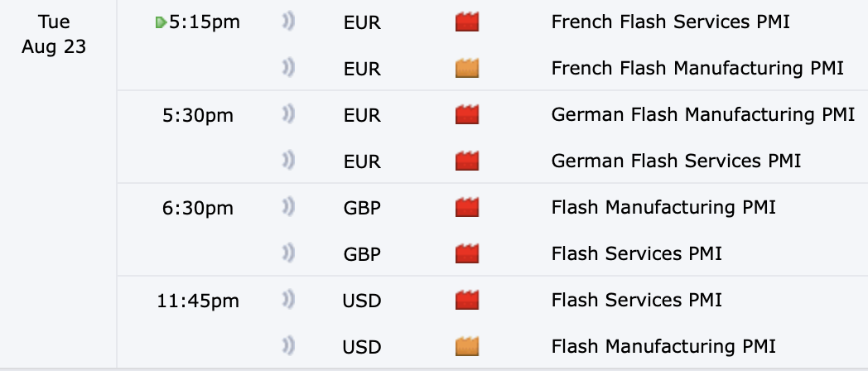Click the green arrow next to 5:15pm
The width and height of the screenshot is (868, 371).
(x=161, y=23)
